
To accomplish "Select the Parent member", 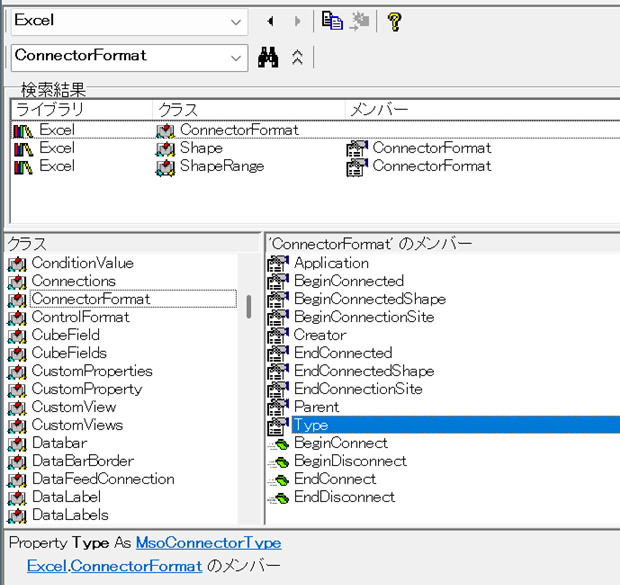I will click(x=316, y=407).
